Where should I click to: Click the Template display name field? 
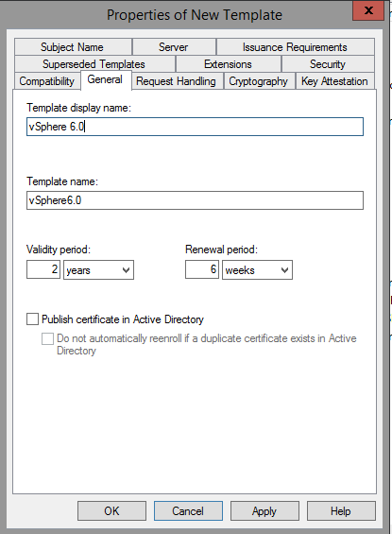click(195, 127)
